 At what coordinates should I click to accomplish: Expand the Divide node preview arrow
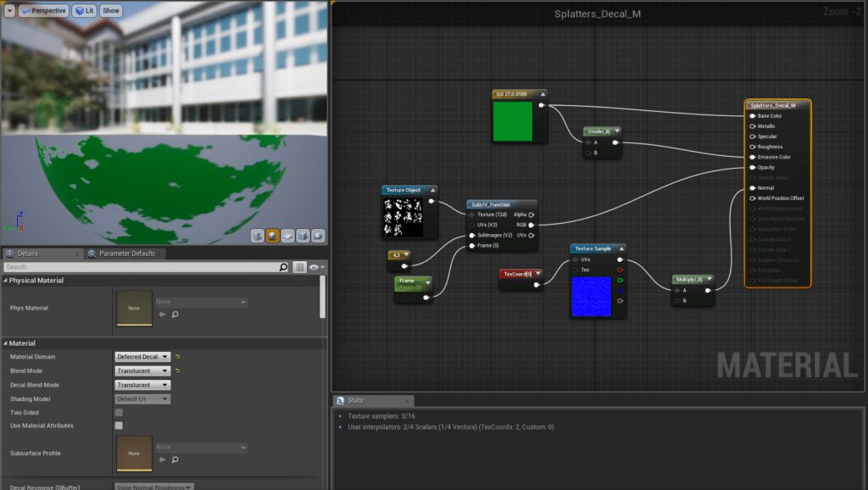(617, 131)
